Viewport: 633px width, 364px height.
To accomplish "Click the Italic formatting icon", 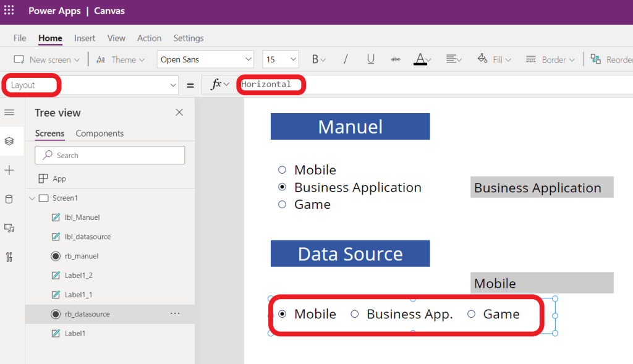I will point(346,59).
